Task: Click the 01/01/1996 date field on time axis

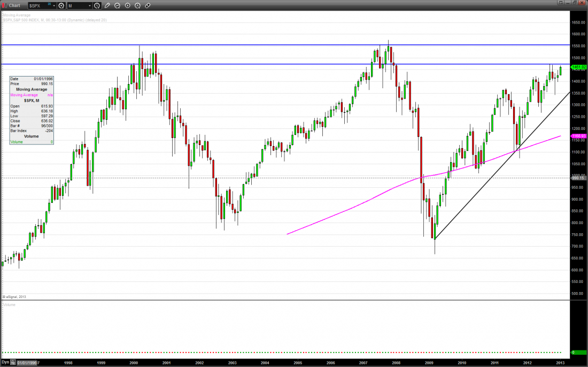Action: [x=28, y=363]
